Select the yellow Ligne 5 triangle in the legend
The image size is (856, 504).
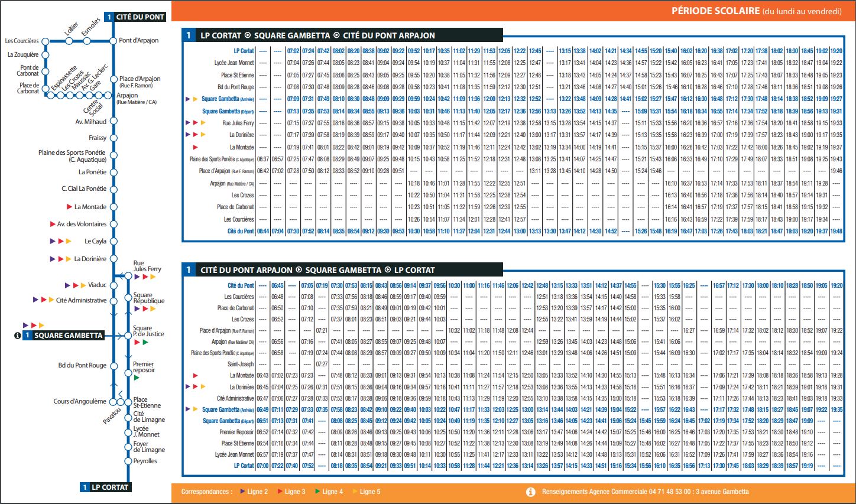coord(355,492)
